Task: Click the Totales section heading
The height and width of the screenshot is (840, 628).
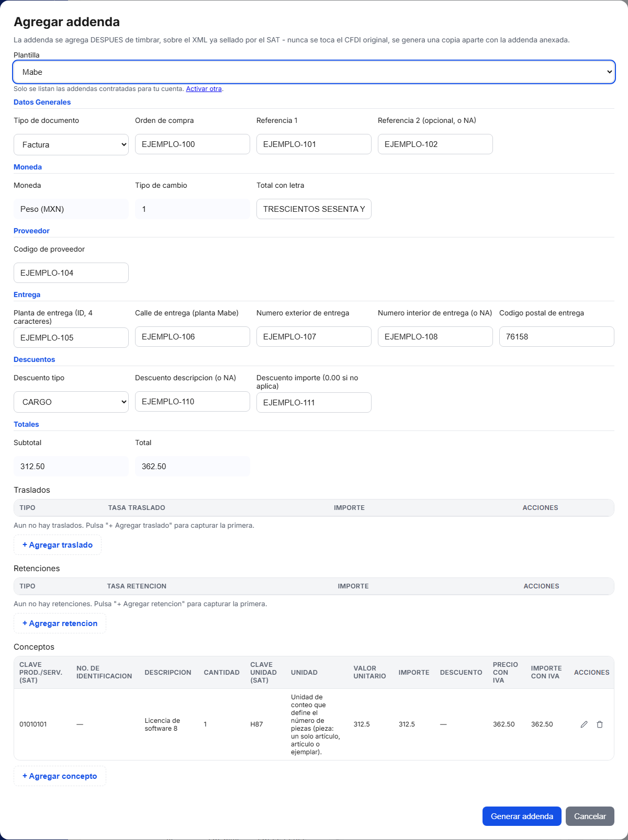Action: [26, 425]
